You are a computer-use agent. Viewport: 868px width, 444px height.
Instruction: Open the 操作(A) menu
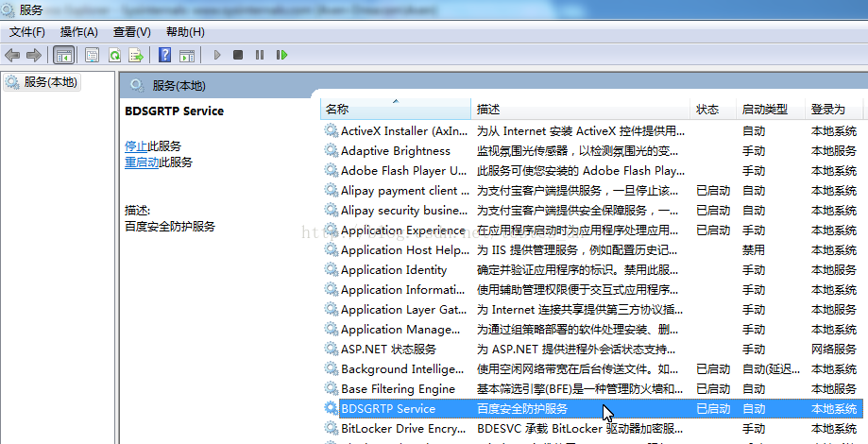click(x=78, y=32)
